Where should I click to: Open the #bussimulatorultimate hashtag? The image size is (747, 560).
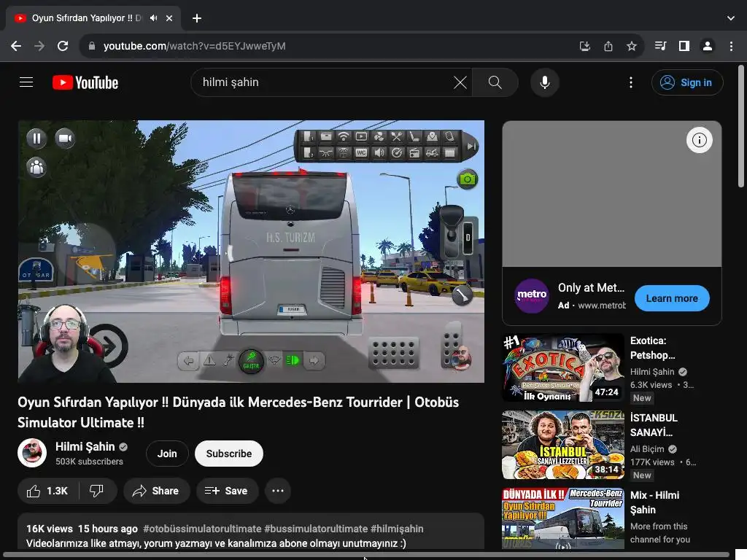tap(316, 529)
